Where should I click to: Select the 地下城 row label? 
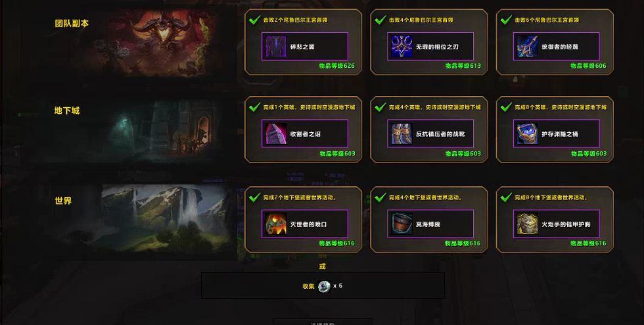(x=67, y=111)
